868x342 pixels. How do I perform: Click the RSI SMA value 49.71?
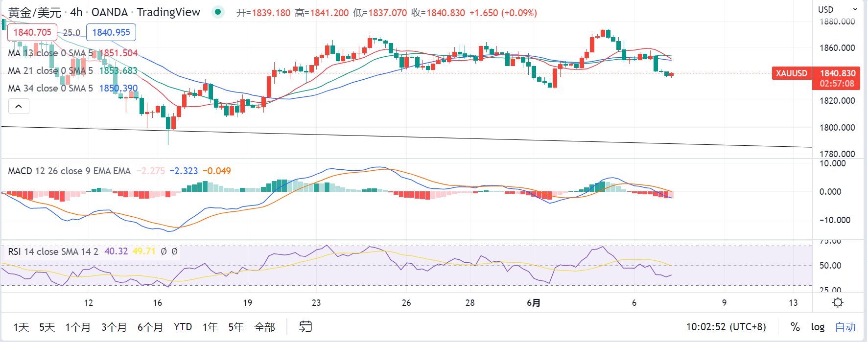(x=144, y=251)
